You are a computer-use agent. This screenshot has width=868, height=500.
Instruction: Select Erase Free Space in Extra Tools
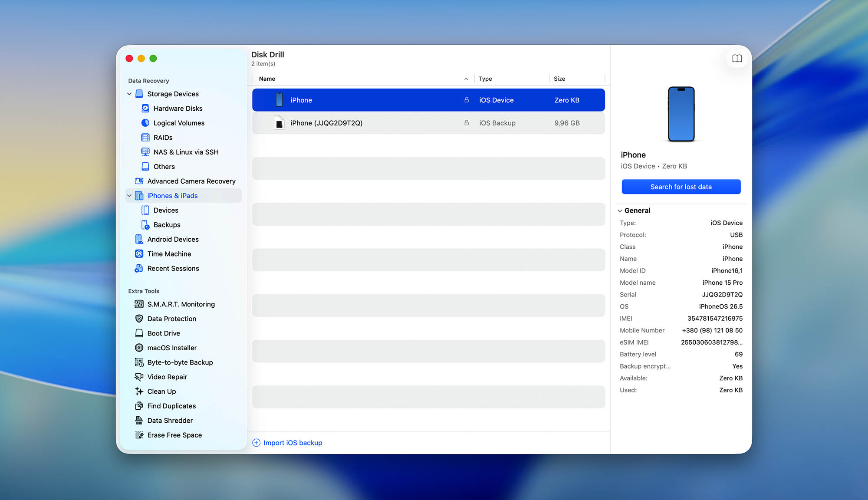click(174, 434)
